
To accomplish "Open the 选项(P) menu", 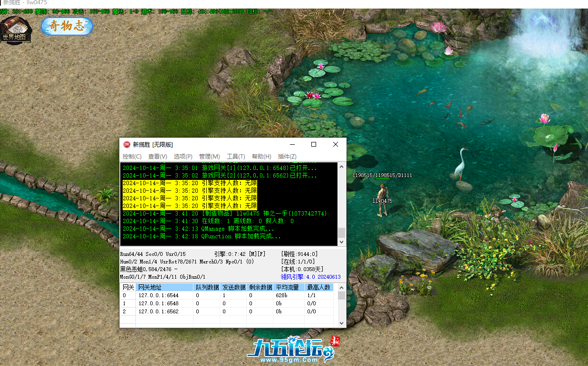I will (183, 157).
